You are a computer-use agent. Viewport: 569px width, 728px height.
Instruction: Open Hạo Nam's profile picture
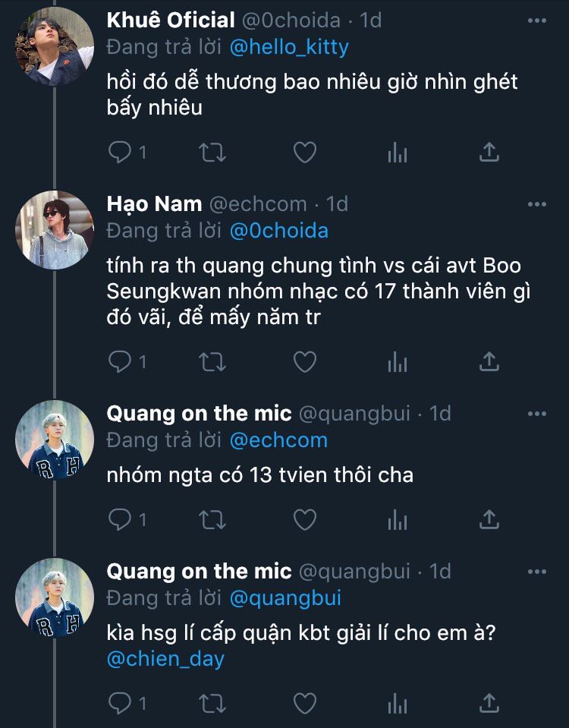(x=54, y=230)
